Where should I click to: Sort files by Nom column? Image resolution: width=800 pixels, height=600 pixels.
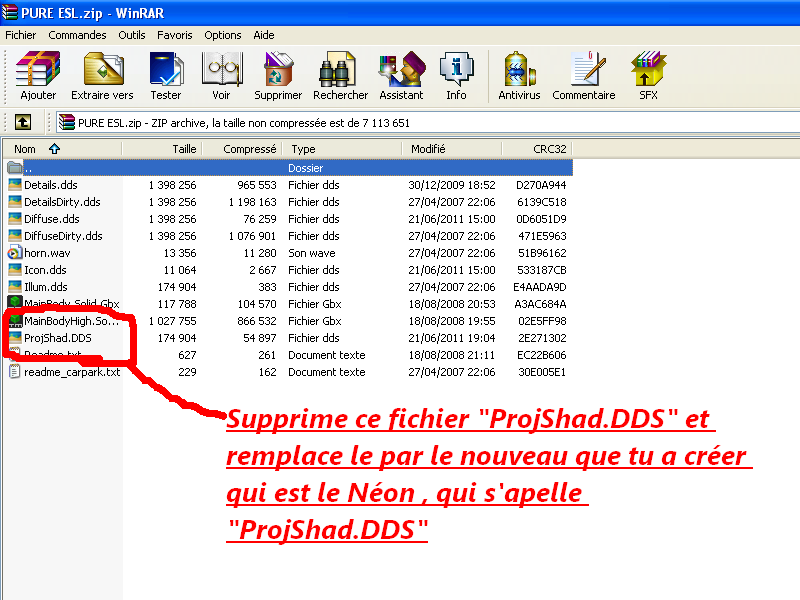62,149
